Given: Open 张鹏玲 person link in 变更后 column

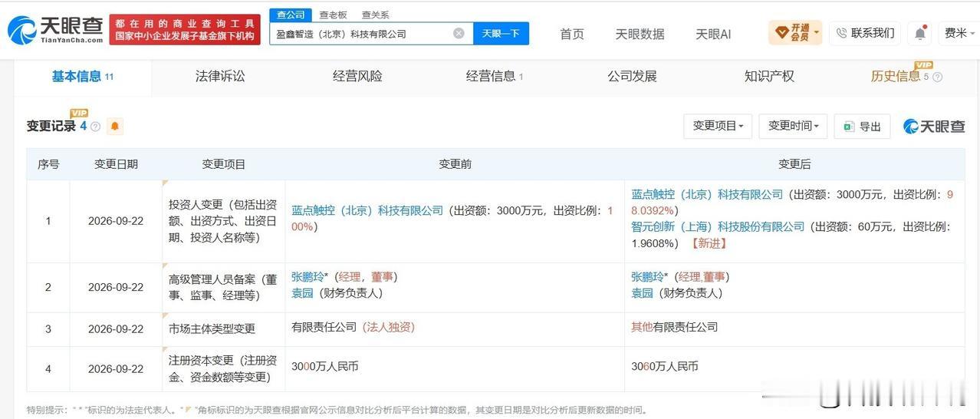Looking at the screenshot, I should coord(647,277).
